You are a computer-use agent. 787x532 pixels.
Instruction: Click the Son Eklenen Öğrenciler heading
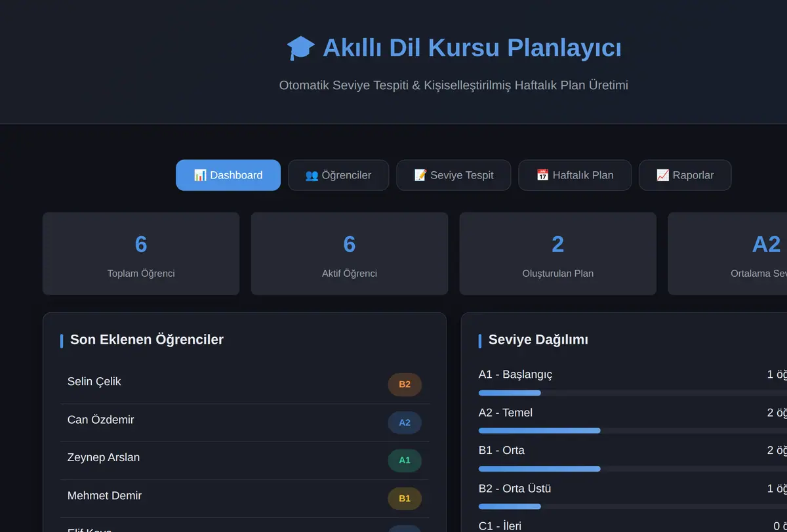pyautogui.click(x=147, y=340)
